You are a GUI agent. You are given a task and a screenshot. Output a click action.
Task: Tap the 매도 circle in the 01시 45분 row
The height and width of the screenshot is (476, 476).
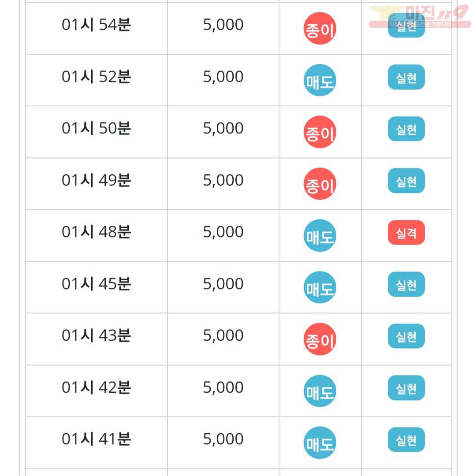[320, 287]
